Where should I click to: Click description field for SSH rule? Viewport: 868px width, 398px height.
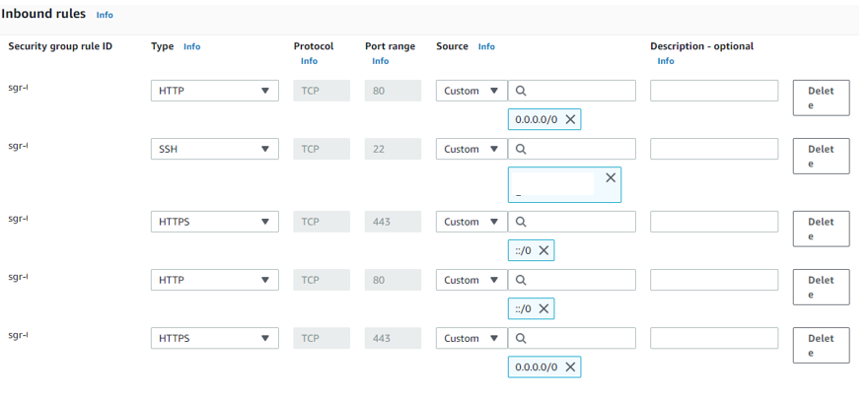click(x=714, y=150)
